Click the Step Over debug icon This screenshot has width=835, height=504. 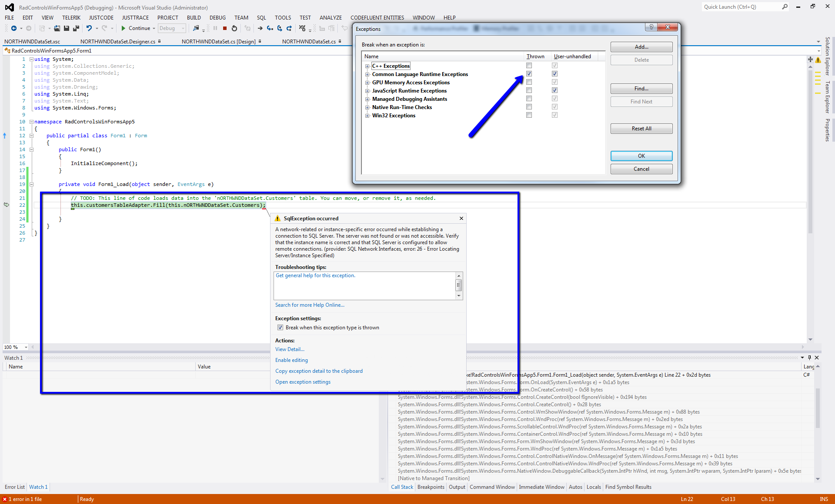click(280, 28)
